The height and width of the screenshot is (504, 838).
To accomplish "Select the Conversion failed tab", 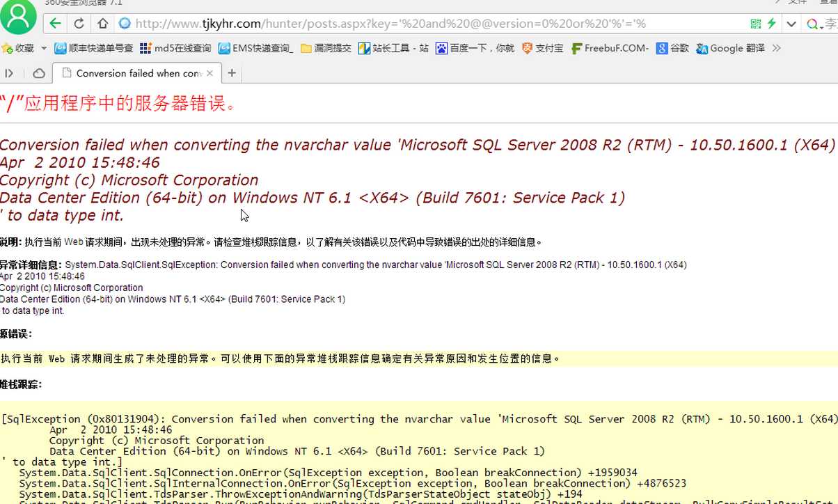I will [137, 73].
